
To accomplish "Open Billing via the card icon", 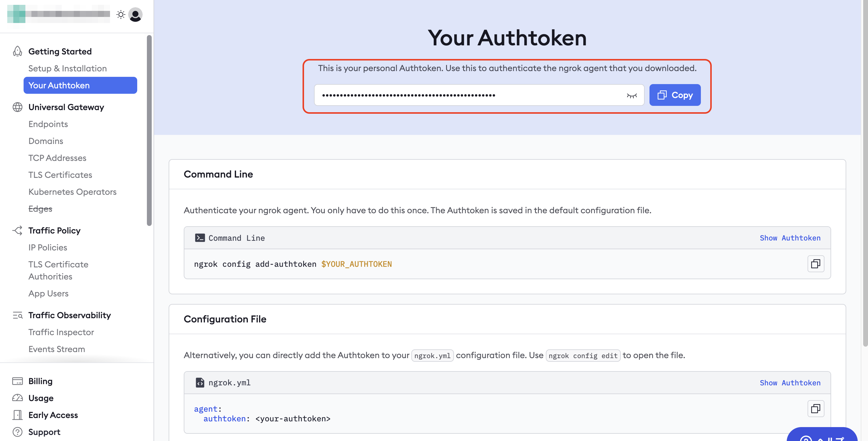I will coord(17,381).
